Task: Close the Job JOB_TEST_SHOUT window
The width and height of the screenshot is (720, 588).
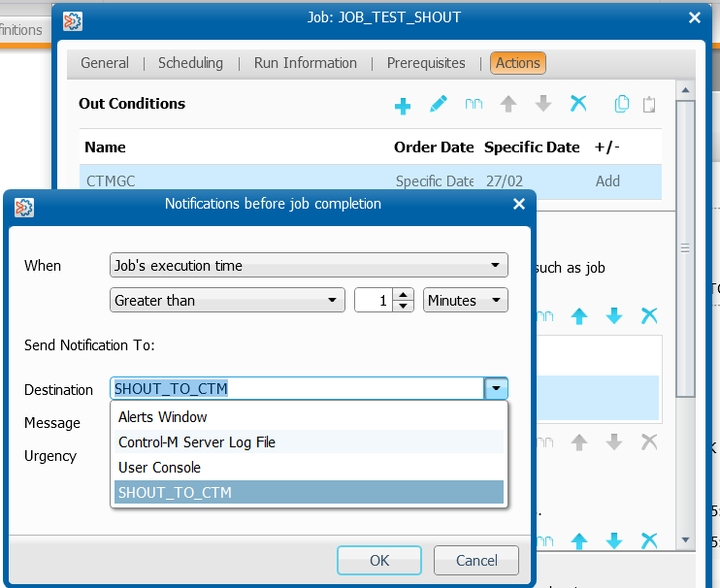Action: point(695,17)
